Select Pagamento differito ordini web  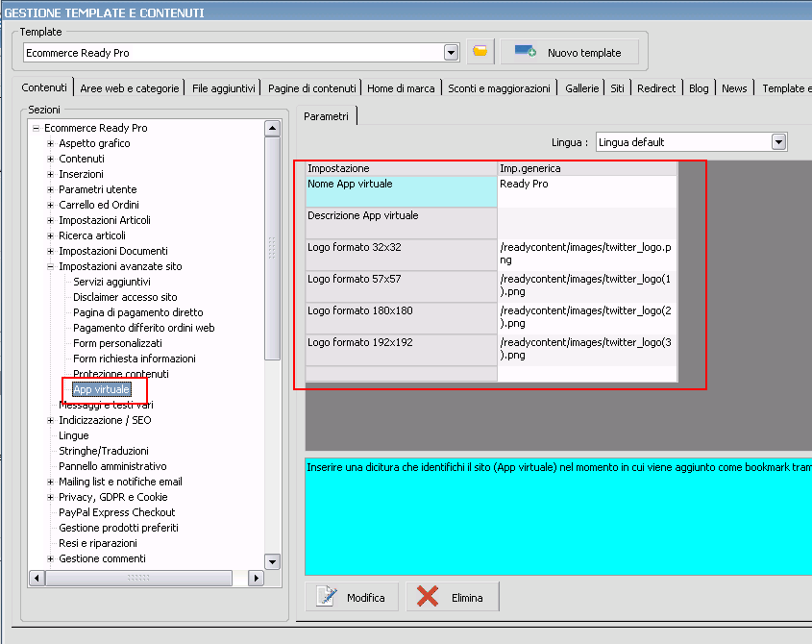(x=143, y=328)
